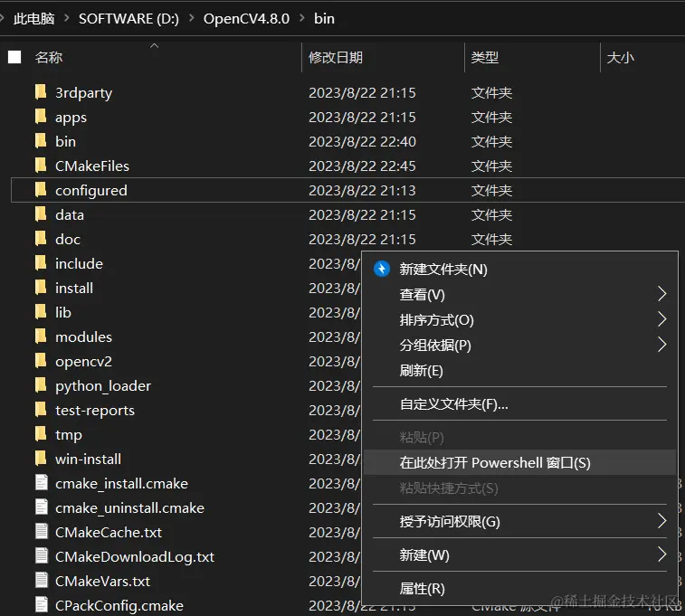Go to 此电脑 in address bar
Viewport: 685px width, 616px height.
pyautogui.click(x=34, y=18)
